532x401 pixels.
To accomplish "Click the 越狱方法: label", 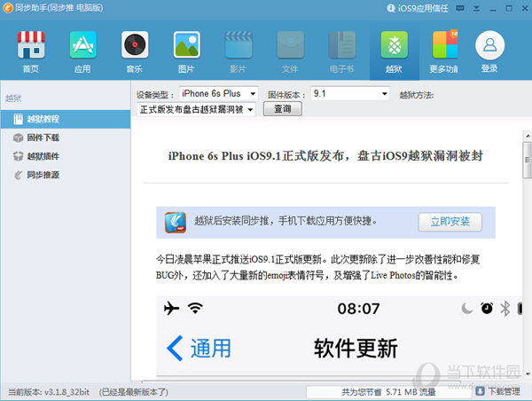I will (417, 95).
